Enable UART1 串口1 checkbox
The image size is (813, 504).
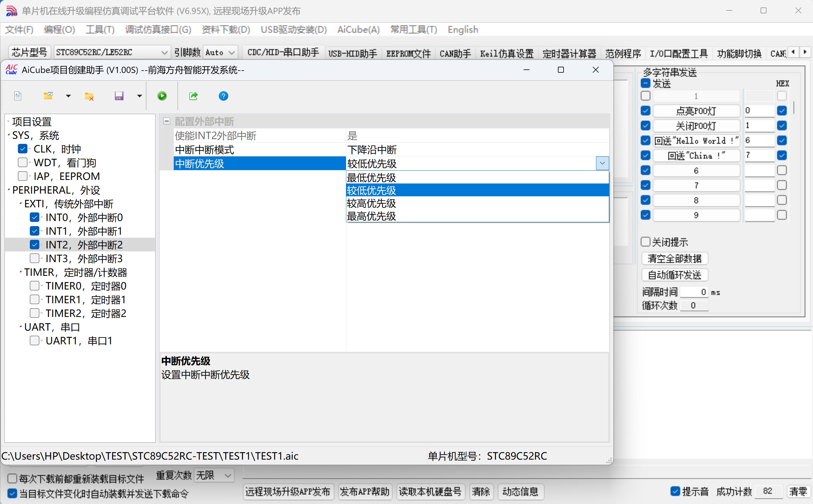(35, 340)
